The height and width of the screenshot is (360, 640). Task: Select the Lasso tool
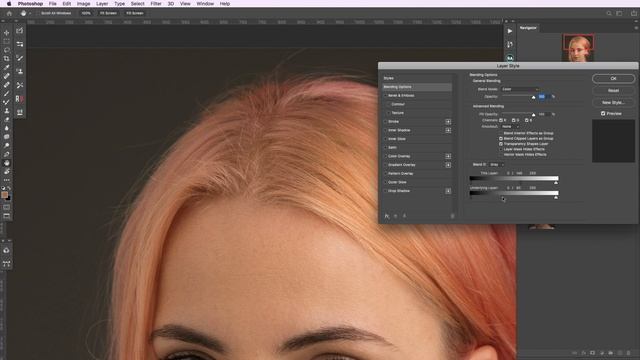7,50
